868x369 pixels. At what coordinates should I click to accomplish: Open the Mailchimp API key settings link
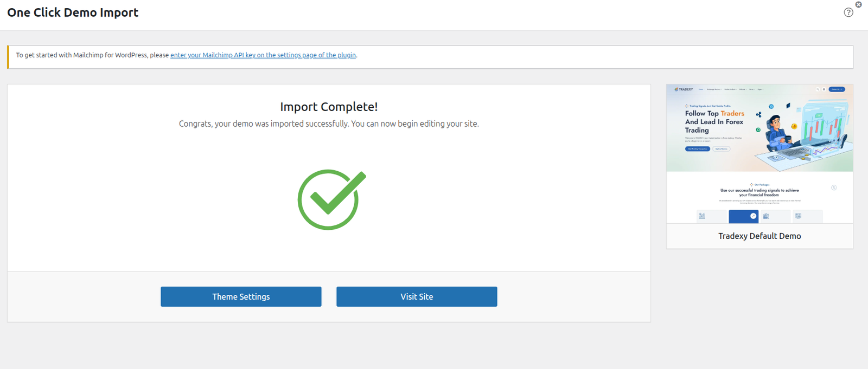point(263,55)
